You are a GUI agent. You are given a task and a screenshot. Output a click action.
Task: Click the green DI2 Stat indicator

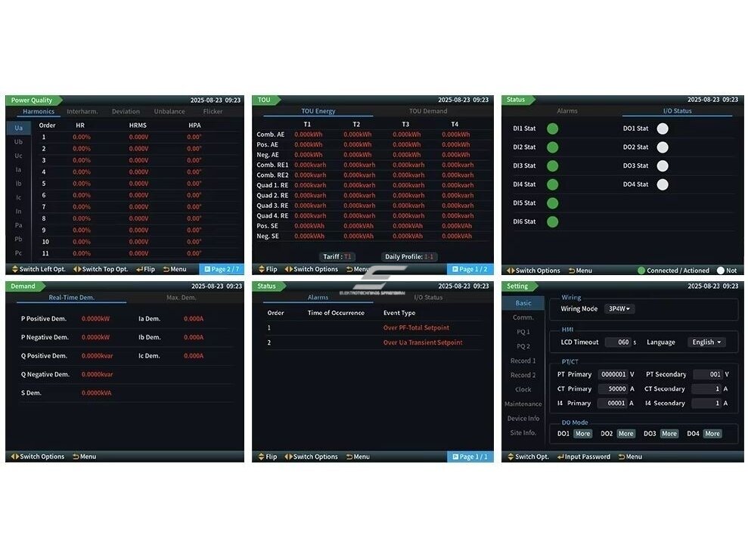point(552,147)
